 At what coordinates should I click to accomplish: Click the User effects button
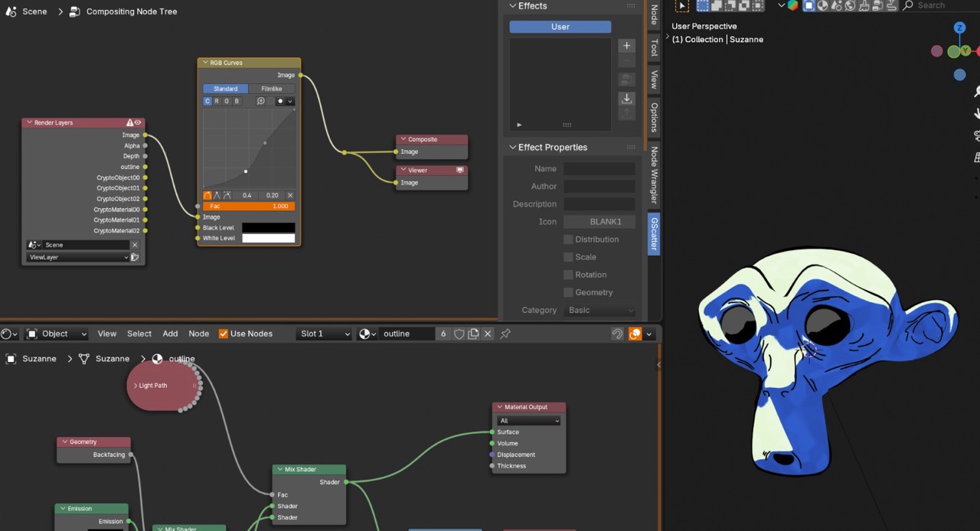tap(560, 27)
